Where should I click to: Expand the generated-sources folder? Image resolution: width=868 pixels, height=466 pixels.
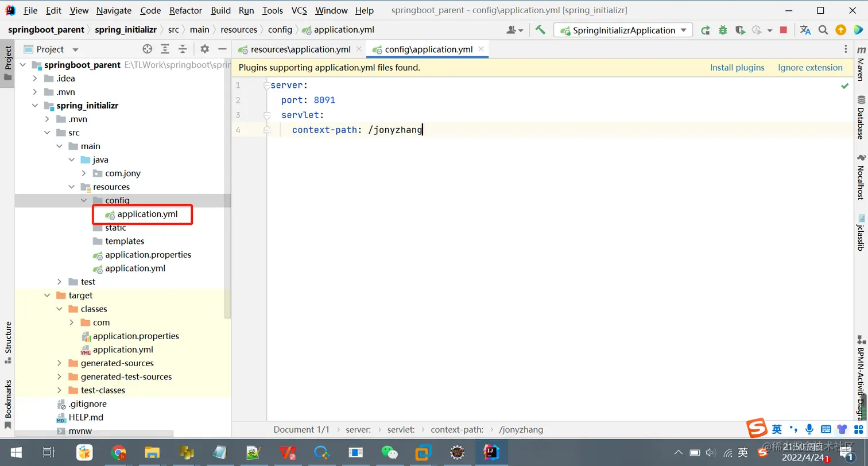point(59,363)
